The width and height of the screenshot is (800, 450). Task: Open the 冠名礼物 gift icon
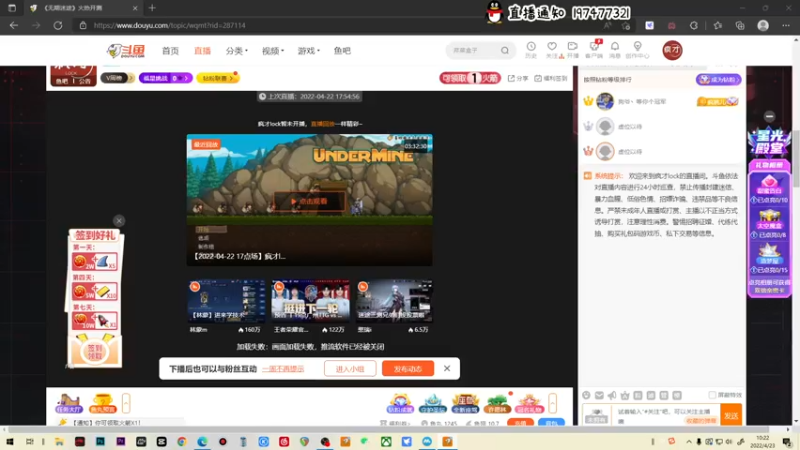(529, 403)
